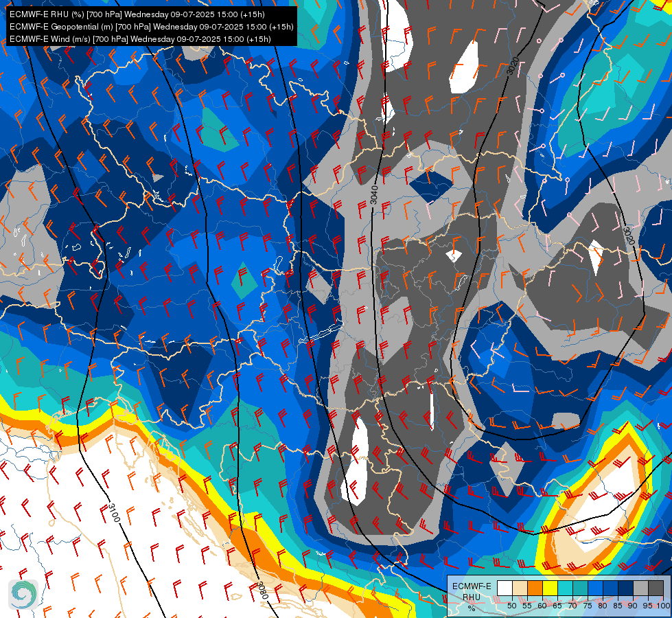Click the legend value 95
Image resolution: width=672 pixels, height=618 pixels.
648,606
